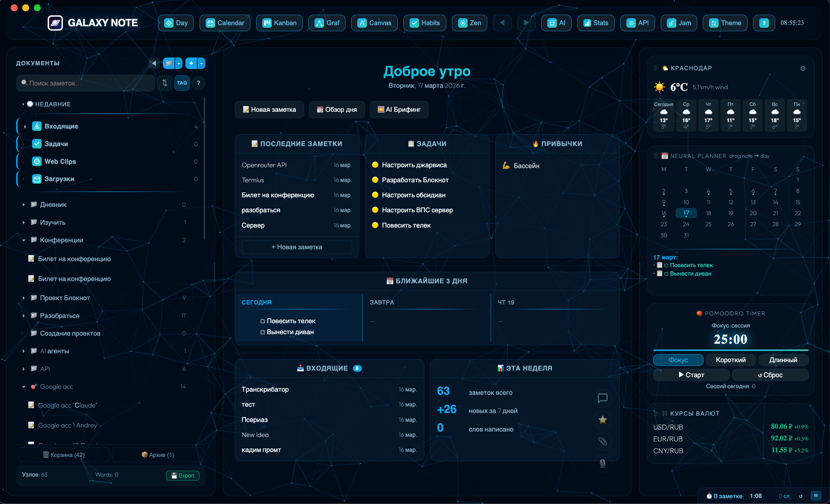Check the Повесить телек task in Сегодня
This screenshot has width=830, height=504.
click(x=263, y=321)
